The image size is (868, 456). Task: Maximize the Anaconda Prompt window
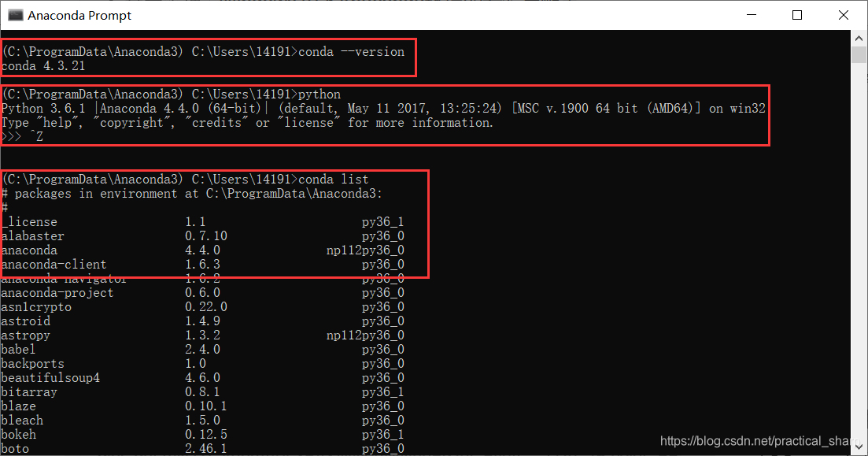pos(797,15)
